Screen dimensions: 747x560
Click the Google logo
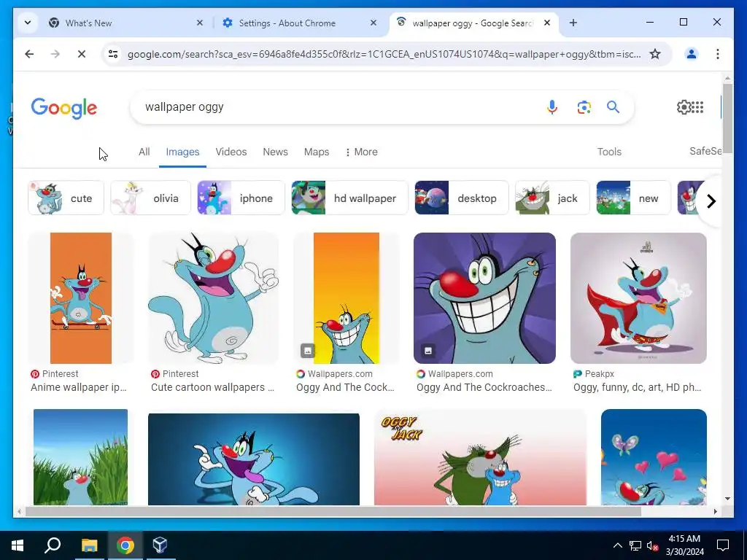click(x=64, y=109)
